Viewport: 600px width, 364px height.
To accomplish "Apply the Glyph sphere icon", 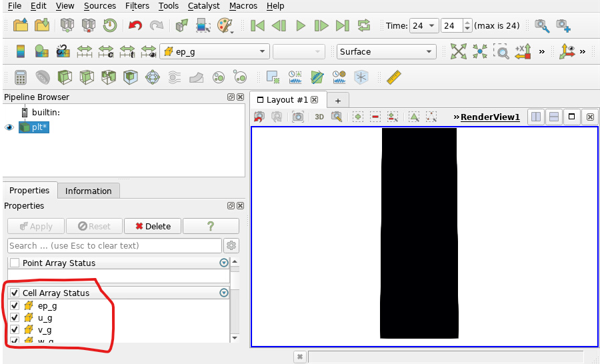I will click(153, 77).
